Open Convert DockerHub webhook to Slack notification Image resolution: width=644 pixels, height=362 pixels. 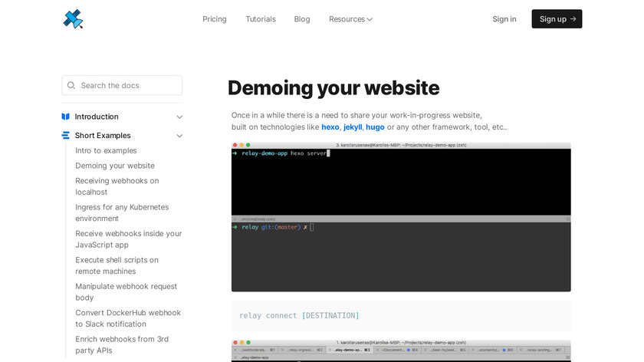pos(128,318)
